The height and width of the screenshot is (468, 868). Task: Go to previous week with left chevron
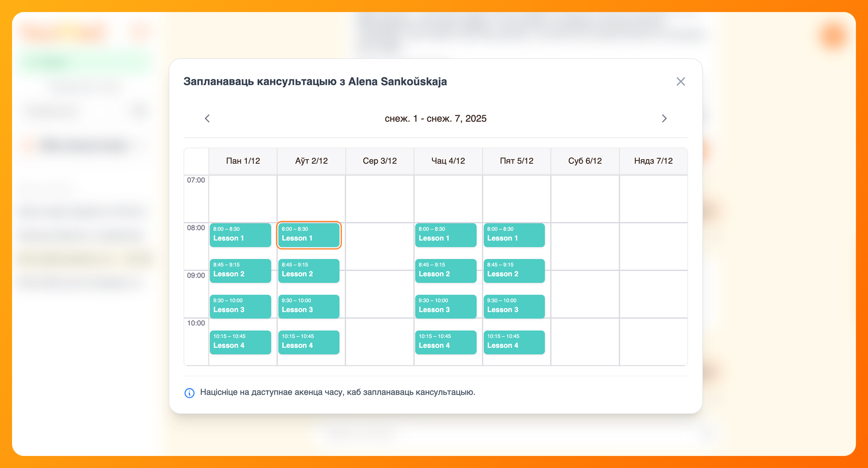tap(207, 119)
